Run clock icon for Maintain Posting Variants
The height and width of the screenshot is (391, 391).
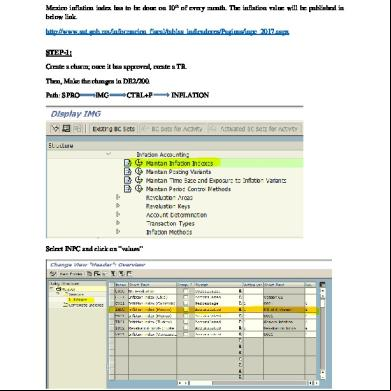pyautogui.click(x=139, y=172)
